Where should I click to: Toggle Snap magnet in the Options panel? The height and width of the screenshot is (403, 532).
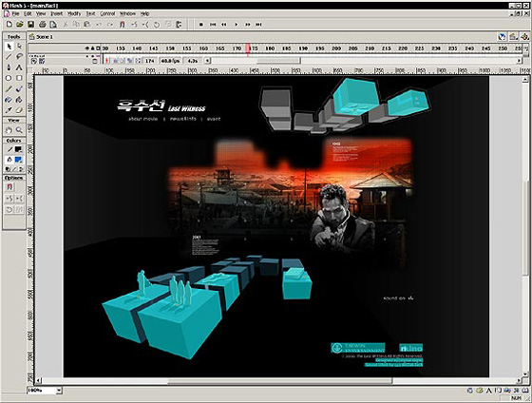9,187
